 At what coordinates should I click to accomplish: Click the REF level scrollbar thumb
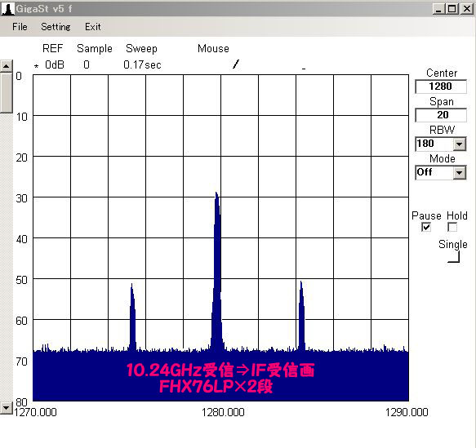click(6, 92)
